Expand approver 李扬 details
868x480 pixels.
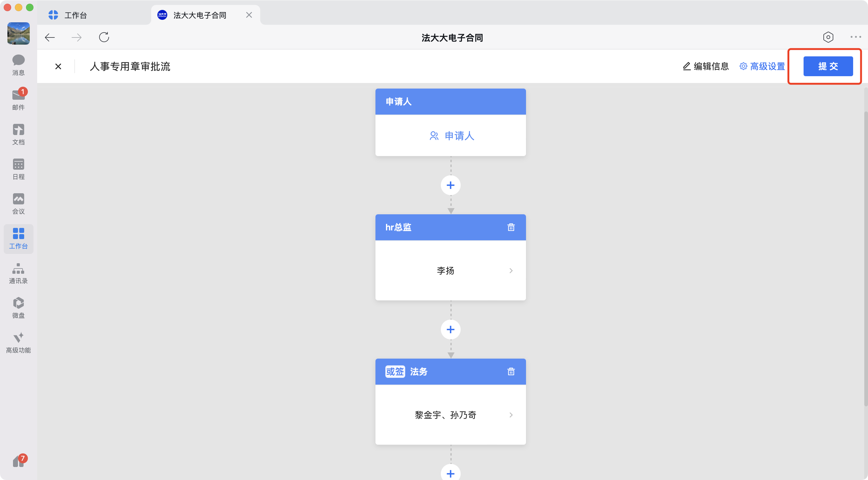pyautogui.click(x=511, y=270)
